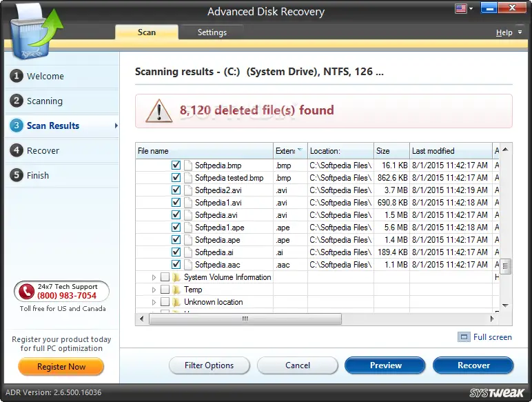Image resolution: width=532 pixels, height=402 pixels.
Task: Click the step 1 Welcome number icon
Action: 17,76
